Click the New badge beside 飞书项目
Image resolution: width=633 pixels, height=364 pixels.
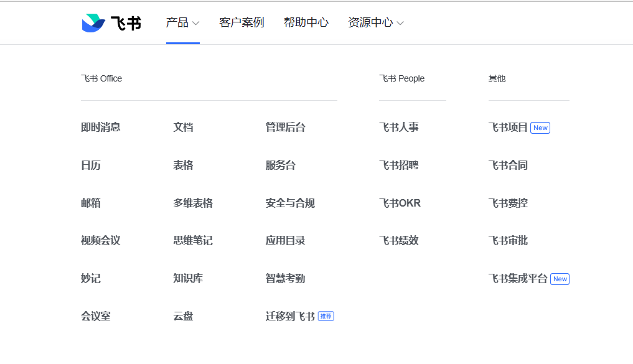(540, 128)
